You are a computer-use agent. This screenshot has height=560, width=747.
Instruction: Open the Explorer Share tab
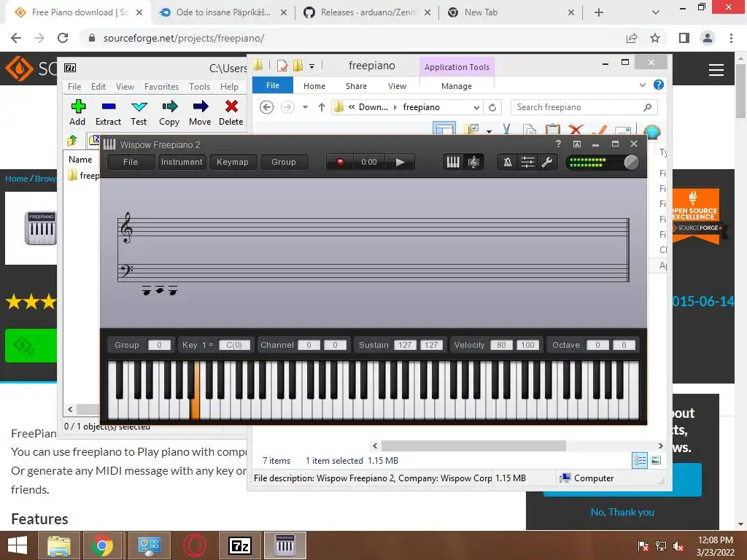(356, 86)
